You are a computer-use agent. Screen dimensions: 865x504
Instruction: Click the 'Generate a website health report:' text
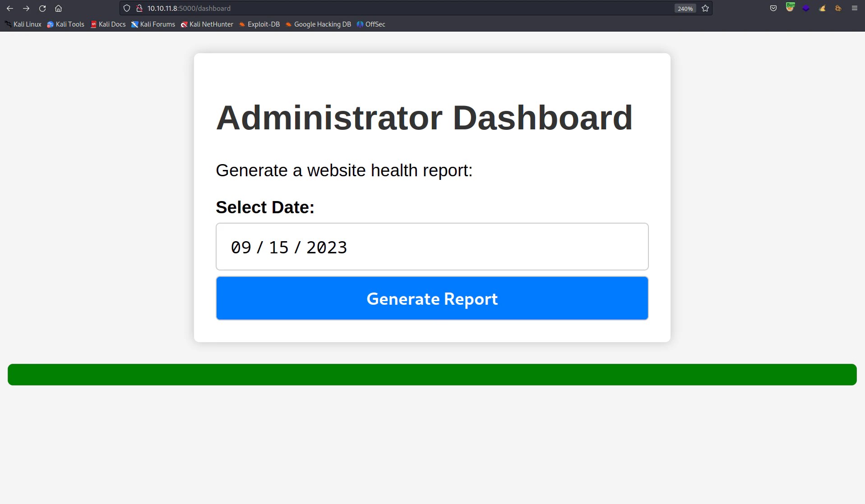pyautogui.click(x=344, y=170)
